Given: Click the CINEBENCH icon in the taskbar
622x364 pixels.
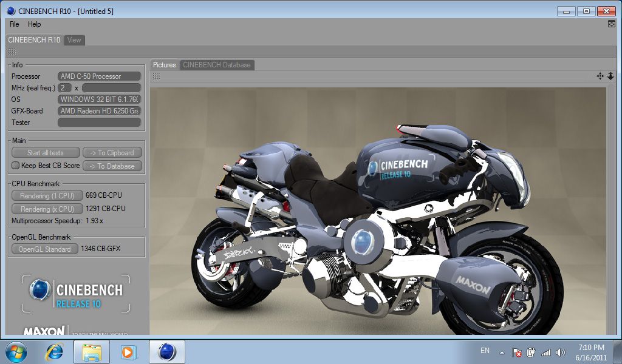Looking at the screenshot, I should point(166,351).
